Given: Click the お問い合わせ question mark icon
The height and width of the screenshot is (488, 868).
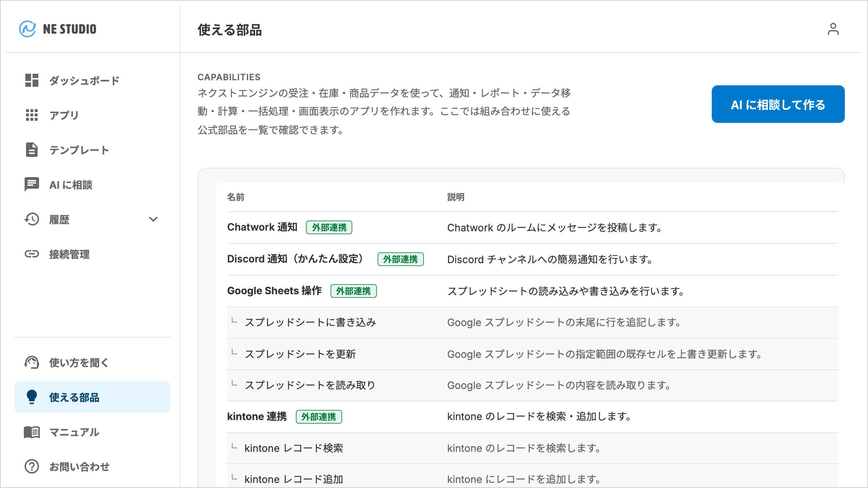Looking at the screenshot, I should point(32,466).
